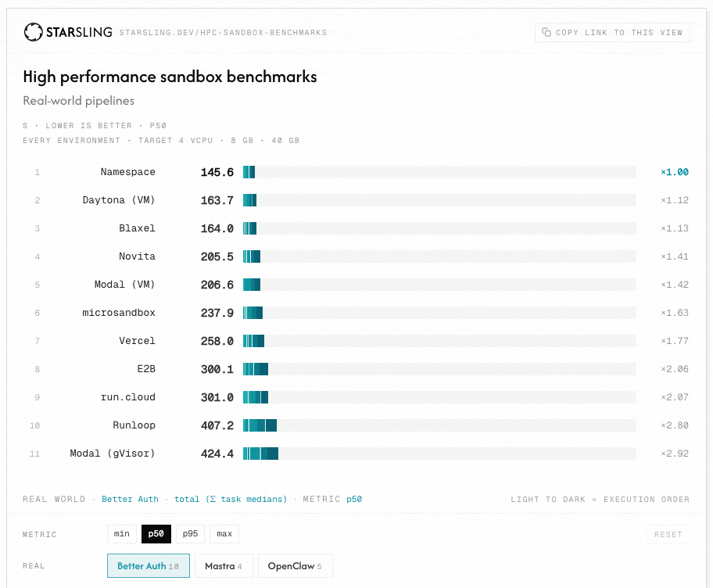
Task: Click the E2B row label
Action: pos(146,369)
